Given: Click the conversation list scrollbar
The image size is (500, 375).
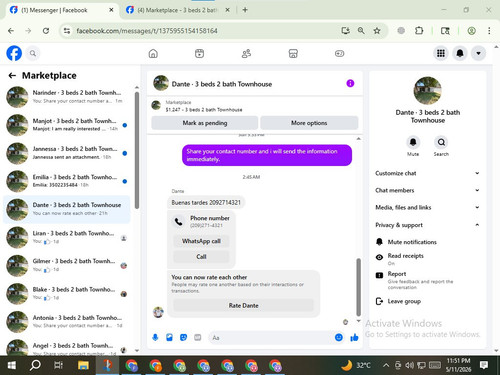Looking at the screenshot, I should point(137,150).
